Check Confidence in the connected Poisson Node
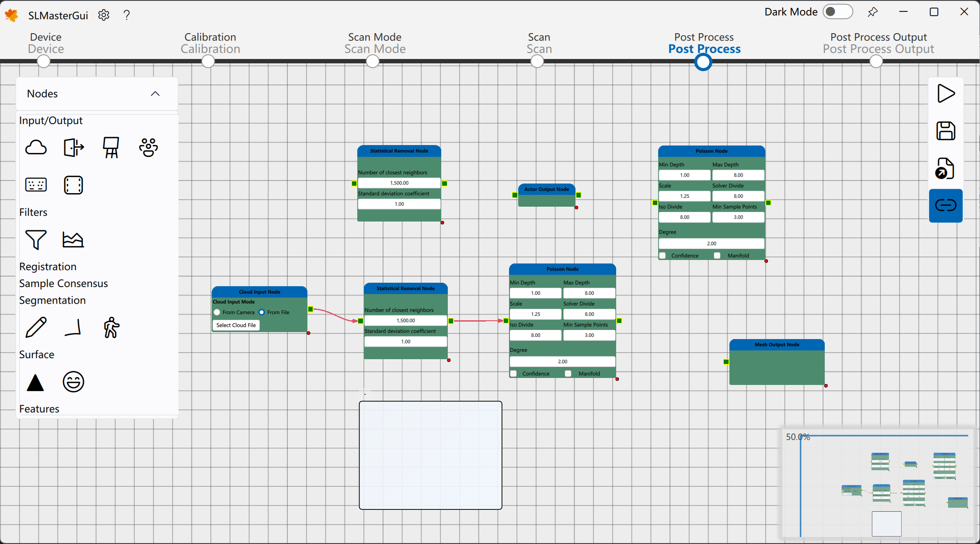 (x=514, y=374)
